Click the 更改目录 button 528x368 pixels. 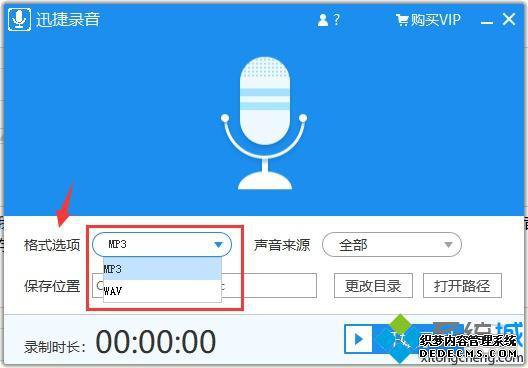pos(373,286)
